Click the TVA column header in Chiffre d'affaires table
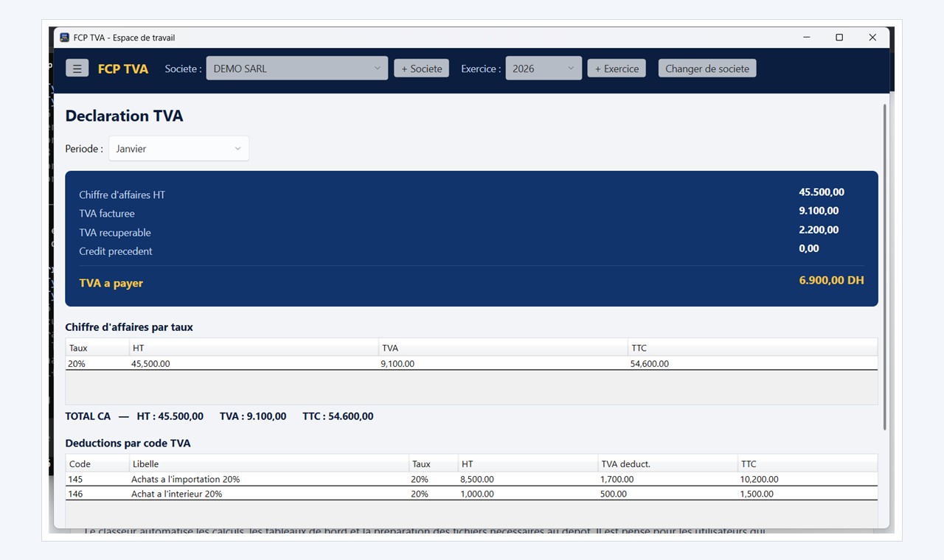The width and height of the screenshot is (944, 560). point(503,348)
